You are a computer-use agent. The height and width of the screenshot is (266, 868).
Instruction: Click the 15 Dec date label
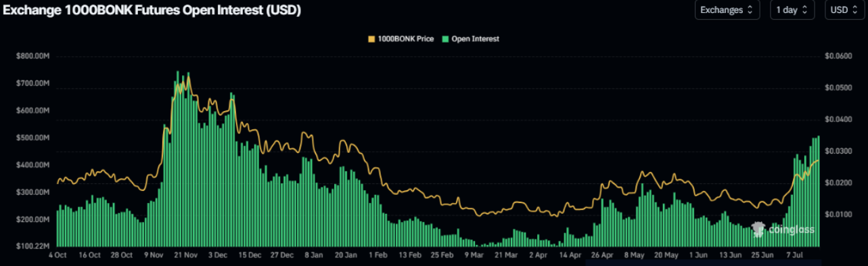pos(250,256)
